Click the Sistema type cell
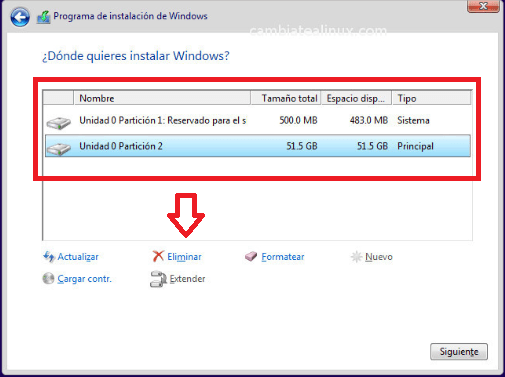505x377 pixels. click(x=413, y=120)
